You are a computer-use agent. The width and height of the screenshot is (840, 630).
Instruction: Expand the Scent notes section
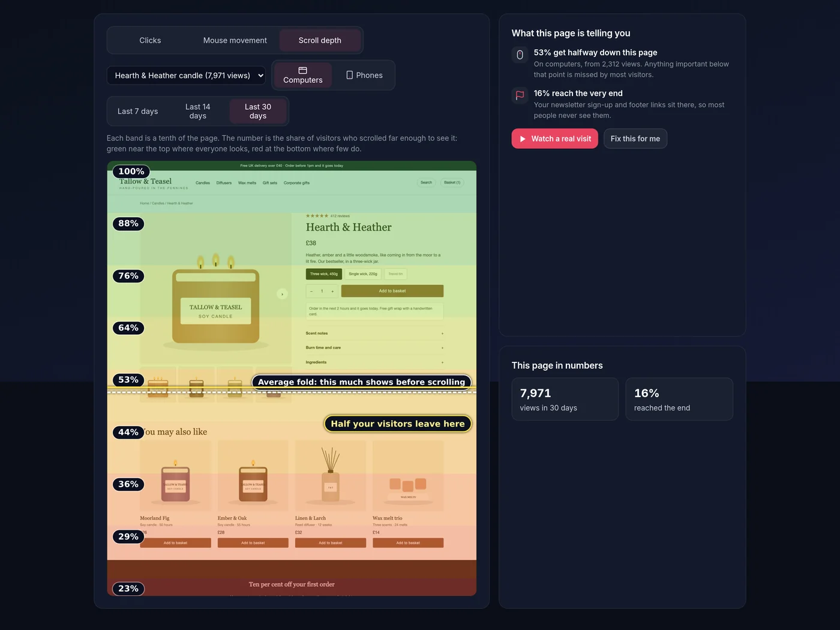tap(374, 334)
